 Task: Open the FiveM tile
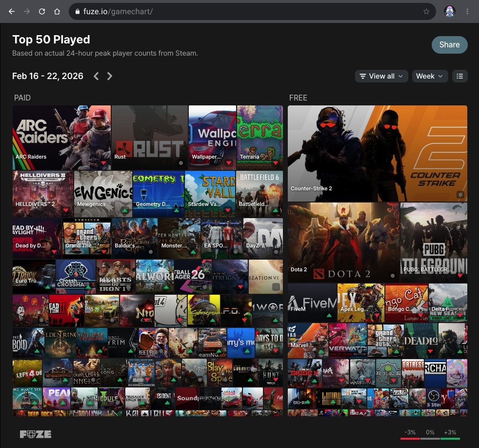(x=312, y=303)
